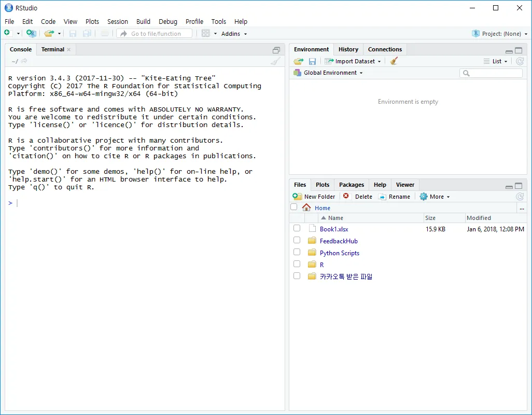The image size is (532, 415).
Task: Switch to the Packages tab
Action: (x=352, y=185)
